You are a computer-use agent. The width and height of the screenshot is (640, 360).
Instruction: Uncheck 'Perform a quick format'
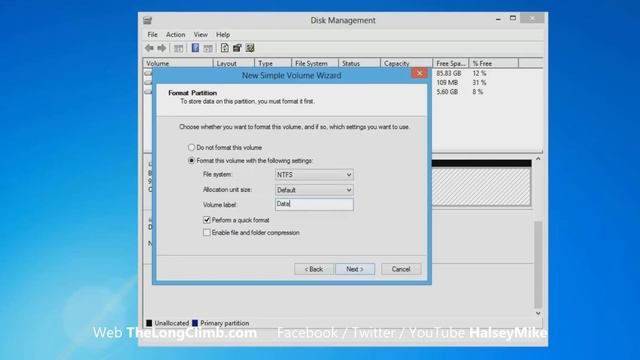pyautogui.click(x=207, y=220)
